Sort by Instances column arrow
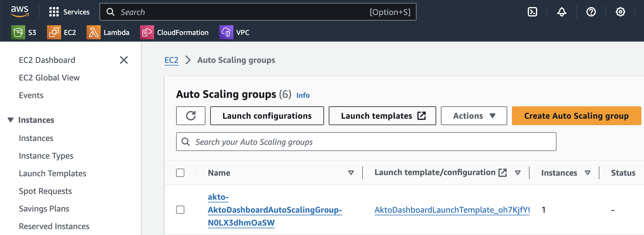Viewport: 644px width, 235px height. [588, 173]
